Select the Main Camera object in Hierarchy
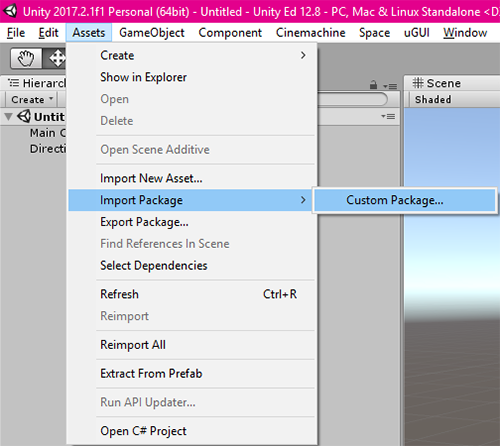This screenshot has width=500, height=446. click(48, 133)
